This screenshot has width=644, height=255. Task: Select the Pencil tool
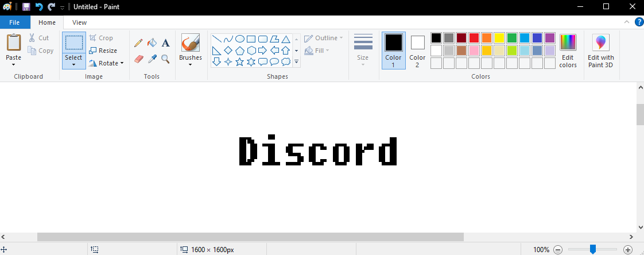[x=138, y=42]
